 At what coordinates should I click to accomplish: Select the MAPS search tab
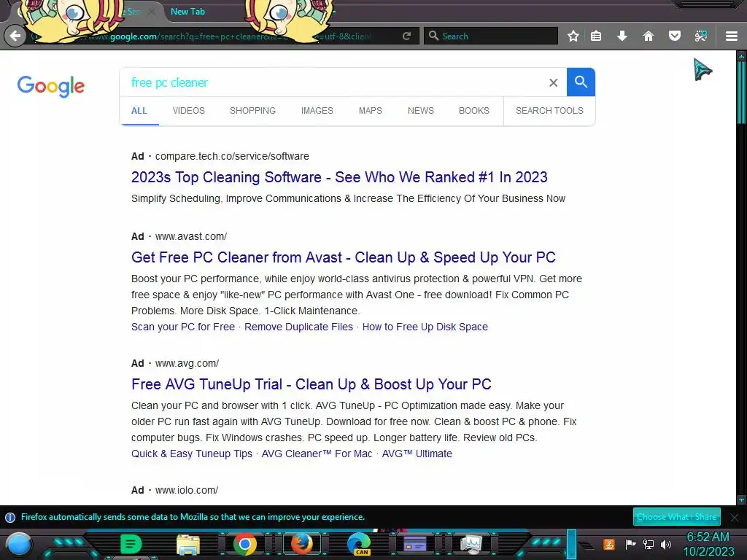(x=370, y=111)
